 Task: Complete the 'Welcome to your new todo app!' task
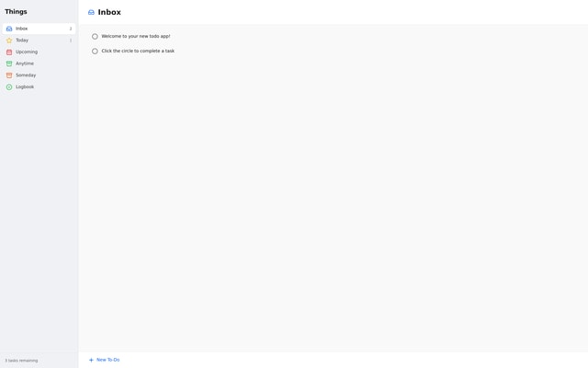(95, 37)
